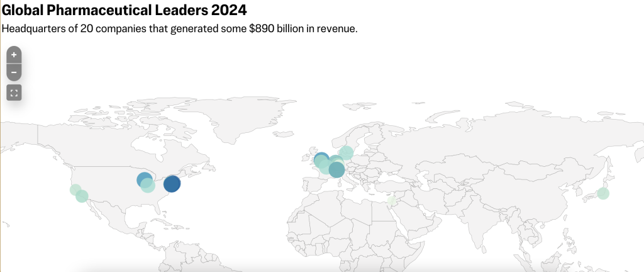Select the medium blue bubble in US Midwest
This screenshot has width=644, height=272.
pyautogui.click(x=144, y=180)
